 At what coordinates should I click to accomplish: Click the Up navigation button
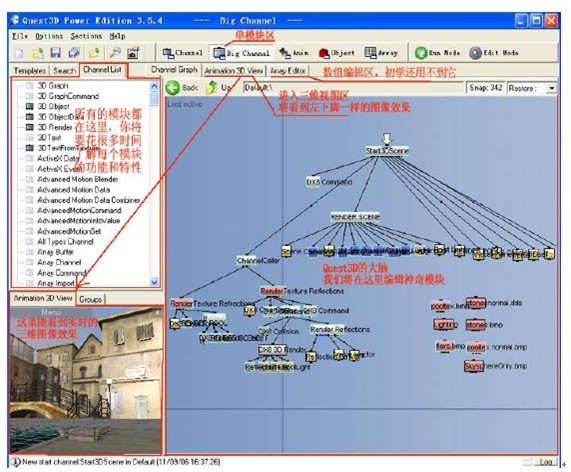(x=218, y=88)
